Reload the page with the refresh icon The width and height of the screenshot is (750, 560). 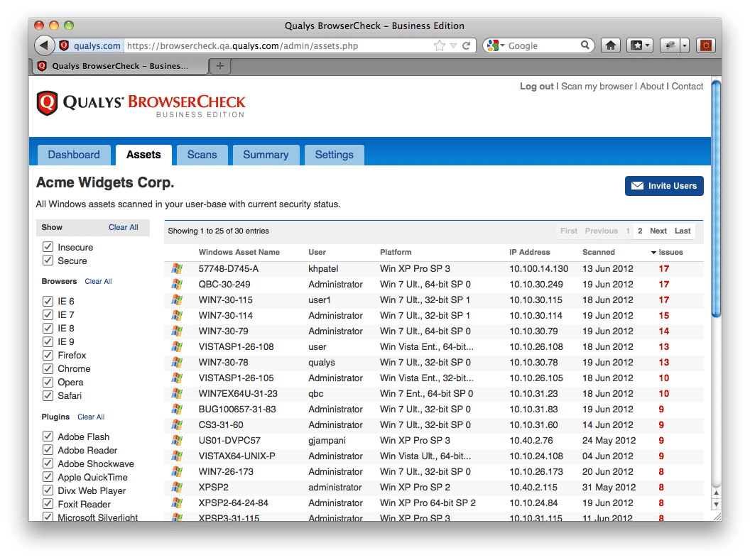click(x=467, y=45)
